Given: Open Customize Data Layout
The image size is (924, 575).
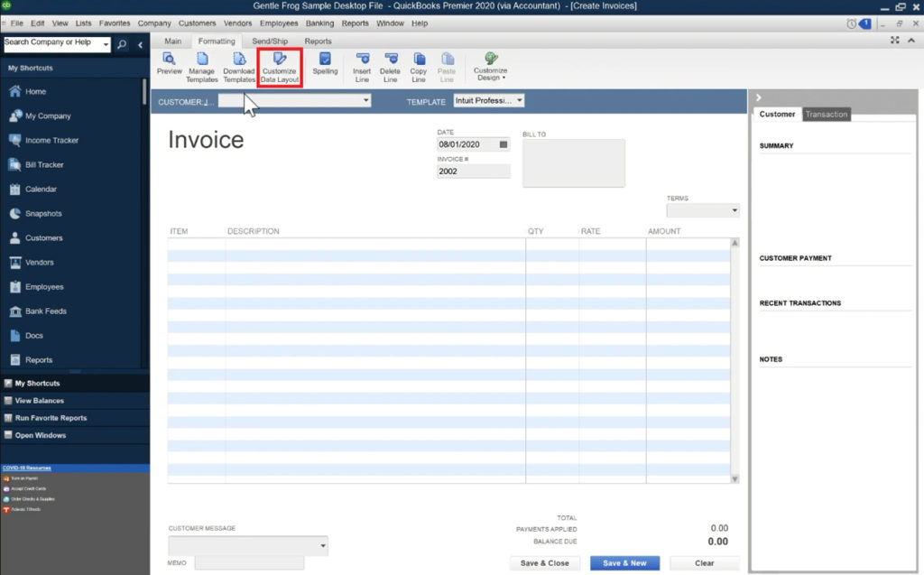Looking at the screenshot, I should [x=280, y=65].
